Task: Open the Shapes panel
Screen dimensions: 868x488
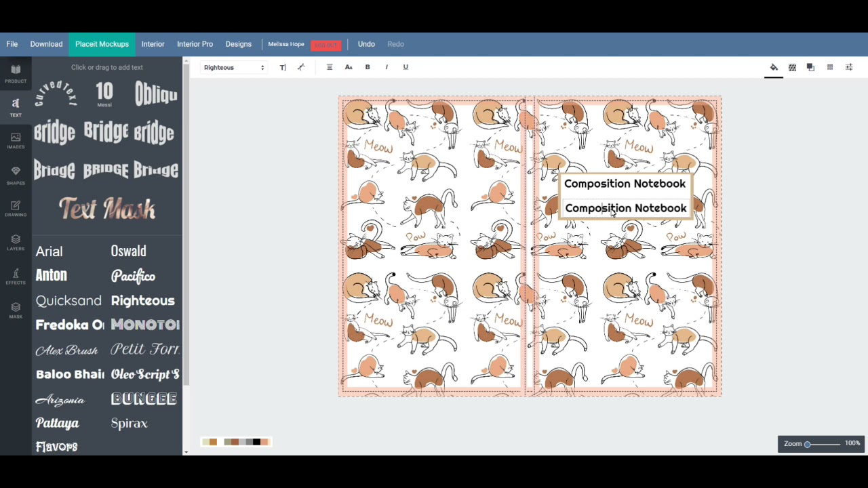Action: 16,175
